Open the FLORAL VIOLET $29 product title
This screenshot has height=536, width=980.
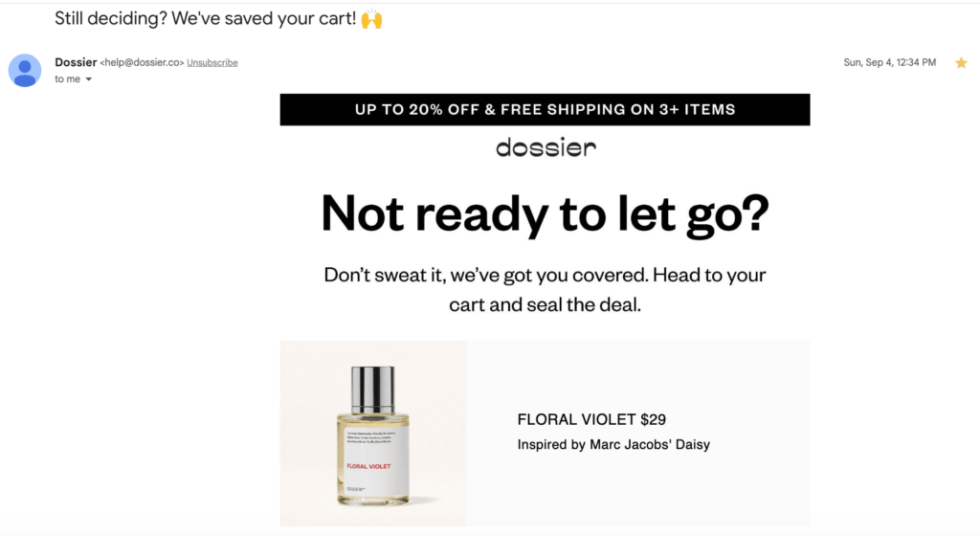591,419
